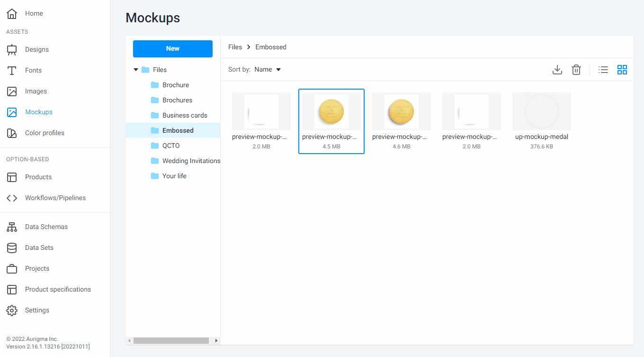This screenshot has width=644, height=357.
Task: Switch to grid view layout
Action: pyautogui.click(x=622, y=70)
